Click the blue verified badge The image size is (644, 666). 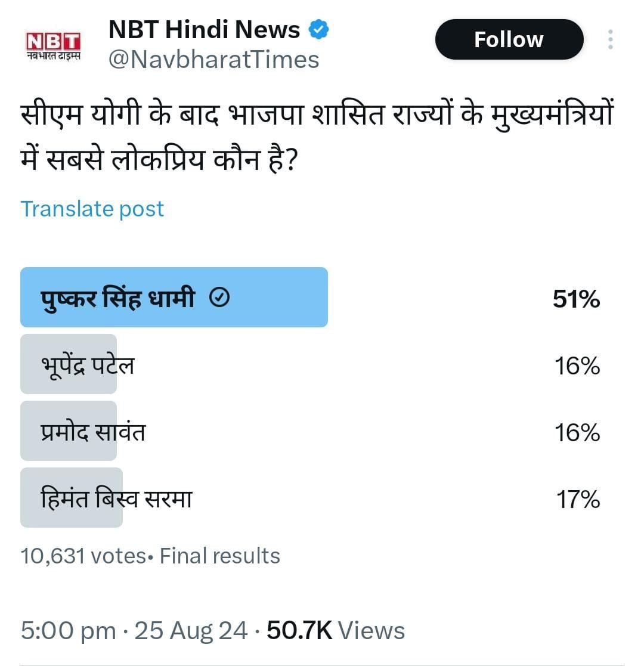(319, 29)
